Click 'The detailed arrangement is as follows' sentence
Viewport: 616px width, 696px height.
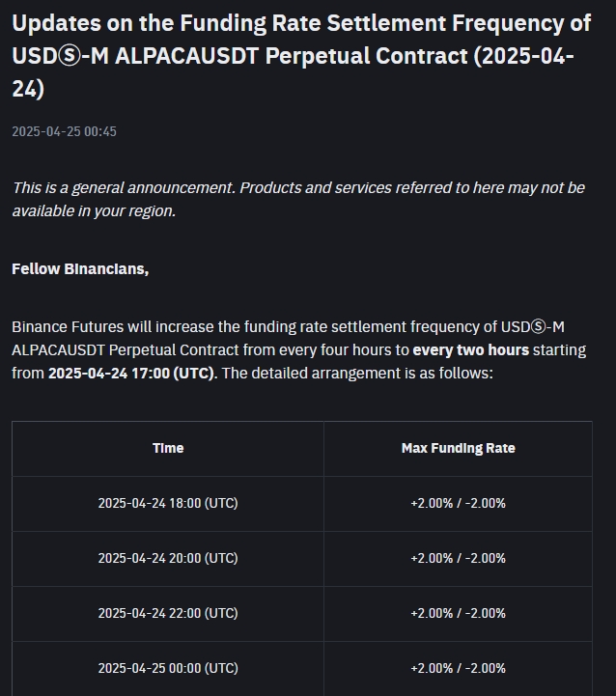click(x=357, y=374)
